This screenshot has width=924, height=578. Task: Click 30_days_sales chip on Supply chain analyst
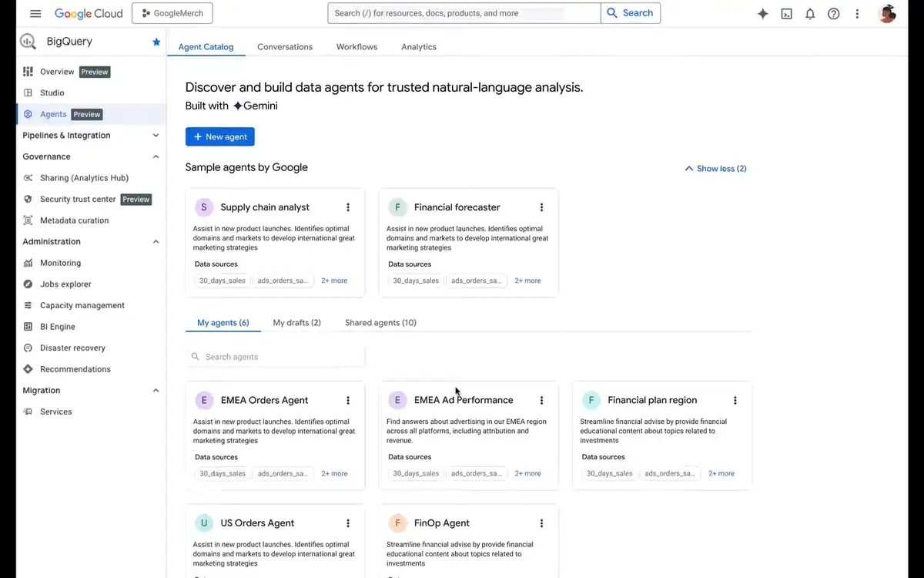pos(223,281)
